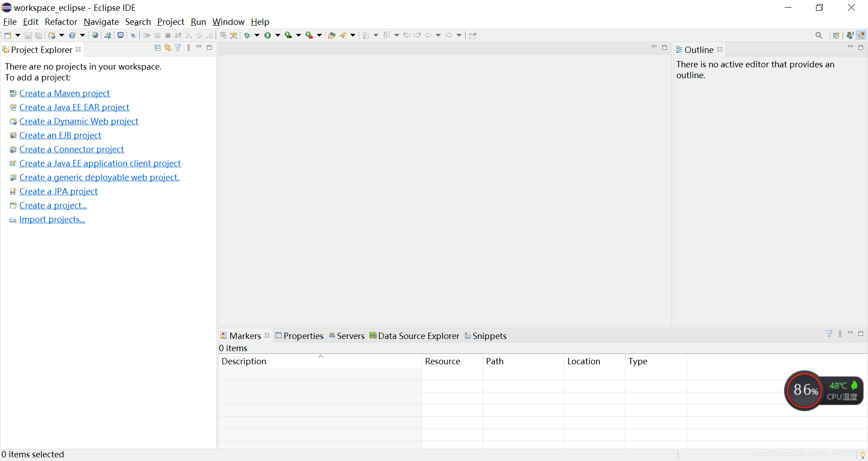Click the Disconnect debug icon

178,35
